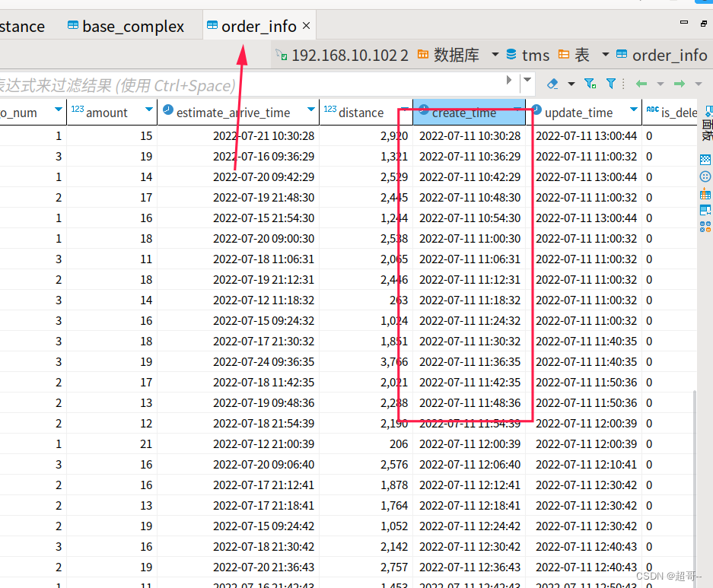Open the back history dropdown arrow
The height and width of the screenshot is (588, 713).
pos(660,84)
